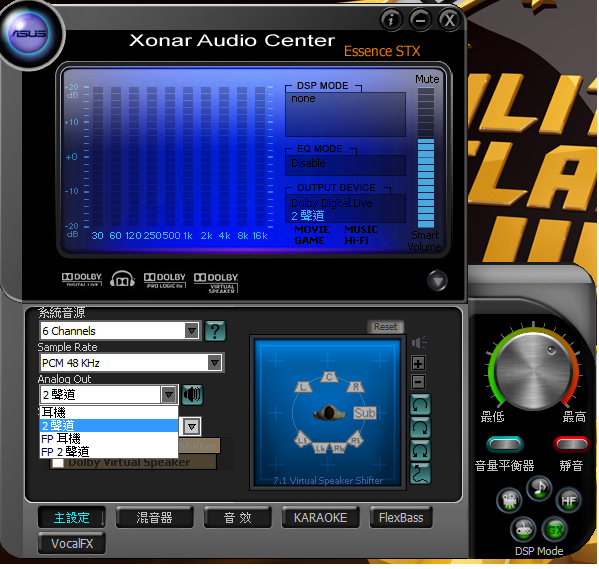
Task: Click the speaker test icon beside Analog Out
Action: 192,395
